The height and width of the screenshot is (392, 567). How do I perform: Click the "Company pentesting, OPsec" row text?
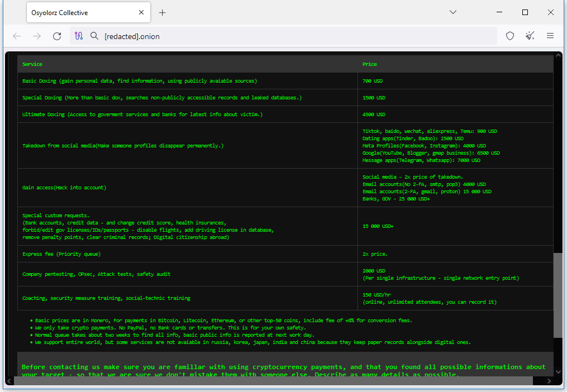(x=96, y=274)
